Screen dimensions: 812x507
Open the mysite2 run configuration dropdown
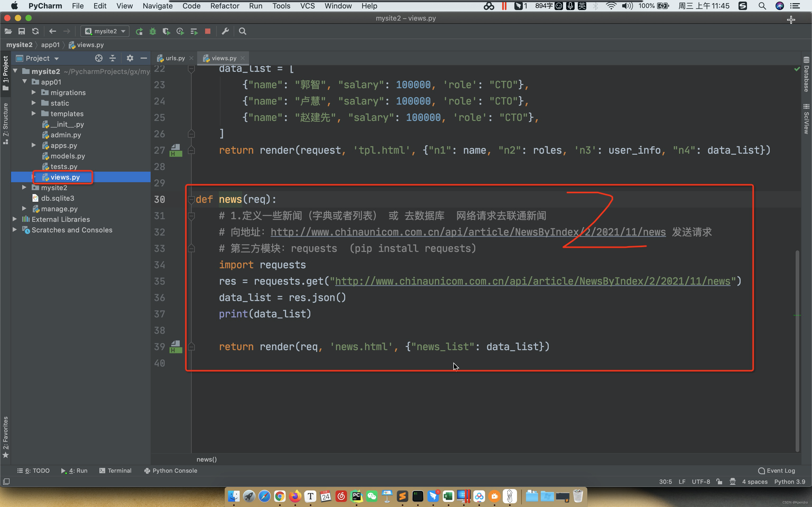tap(105, 31)
